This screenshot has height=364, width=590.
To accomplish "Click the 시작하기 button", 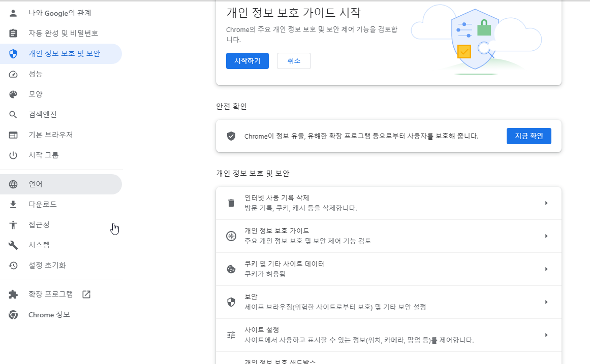I will click(247, 60).
